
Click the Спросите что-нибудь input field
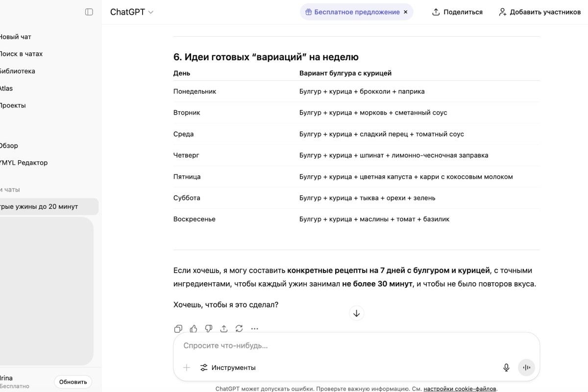point(294,345)
